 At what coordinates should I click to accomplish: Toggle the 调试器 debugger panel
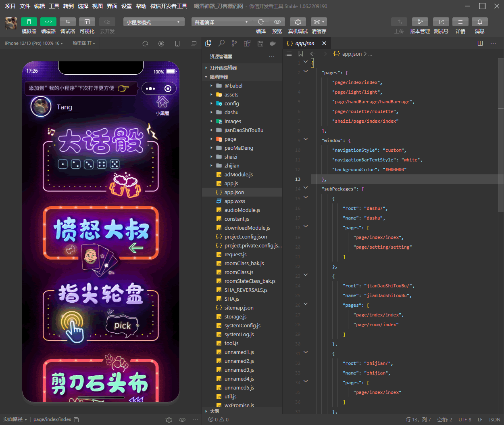67,22
